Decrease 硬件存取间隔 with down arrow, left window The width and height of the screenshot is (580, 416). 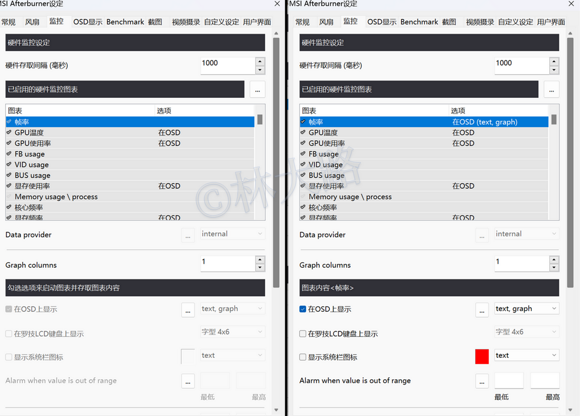pyautogui.click(x=260, y=70)
